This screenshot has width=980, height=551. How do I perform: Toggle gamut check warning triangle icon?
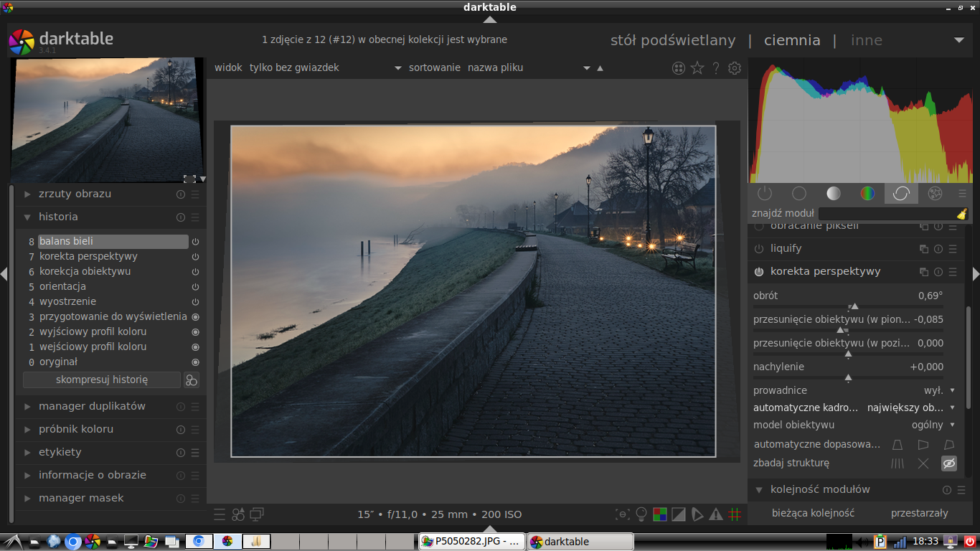716,514
